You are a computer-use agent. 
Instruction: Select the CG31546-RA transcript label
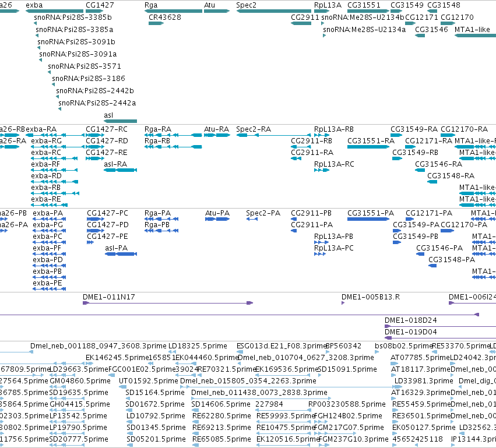pos(439,164)
